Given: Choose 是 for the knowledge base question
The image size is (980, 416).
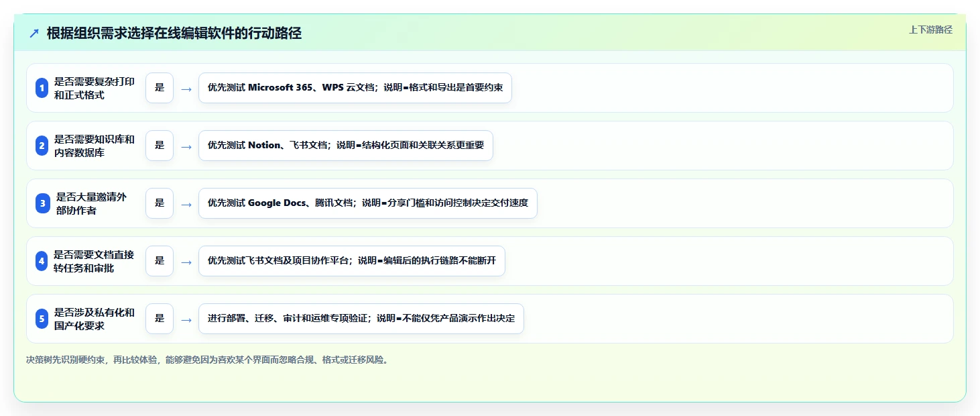Looking at the screenshot, I should coord(160,146).
